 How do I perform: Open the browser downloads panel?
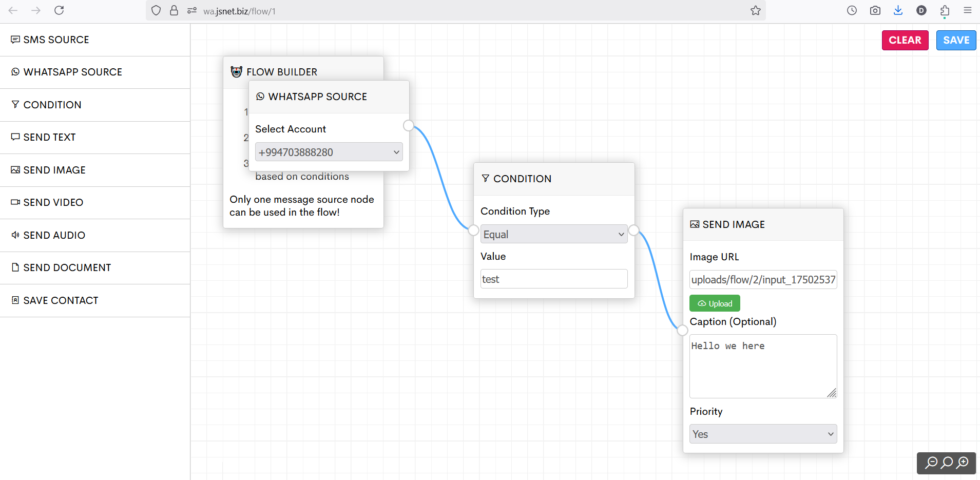click(x=898, y=10)
